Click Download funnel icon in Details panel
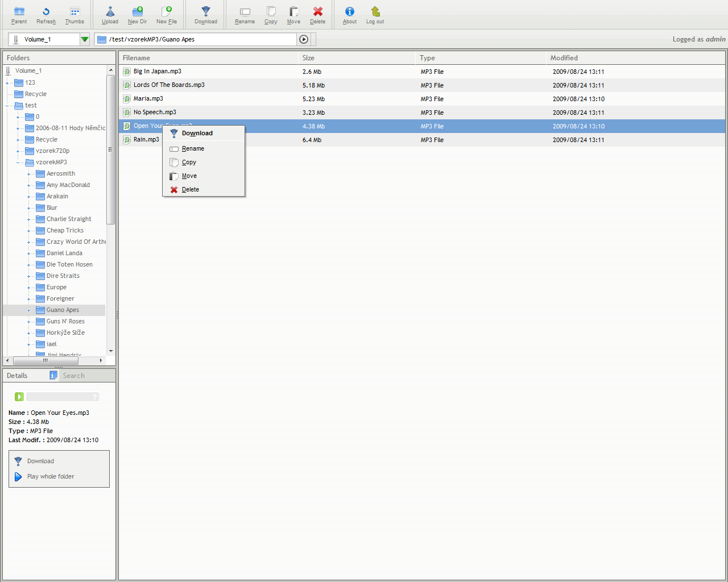The width and height of the screenshot is (728, 582). pyautogui.click(x=18, y=461)
